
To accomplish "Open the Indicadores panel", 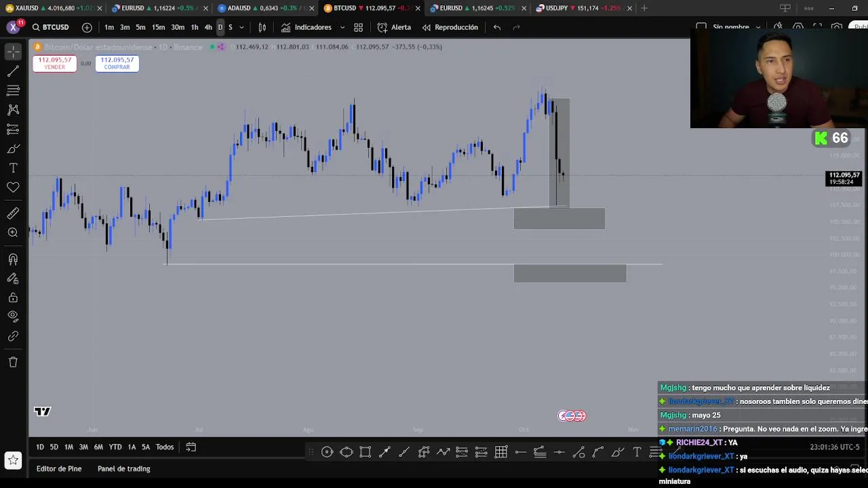I will point(307,27).
